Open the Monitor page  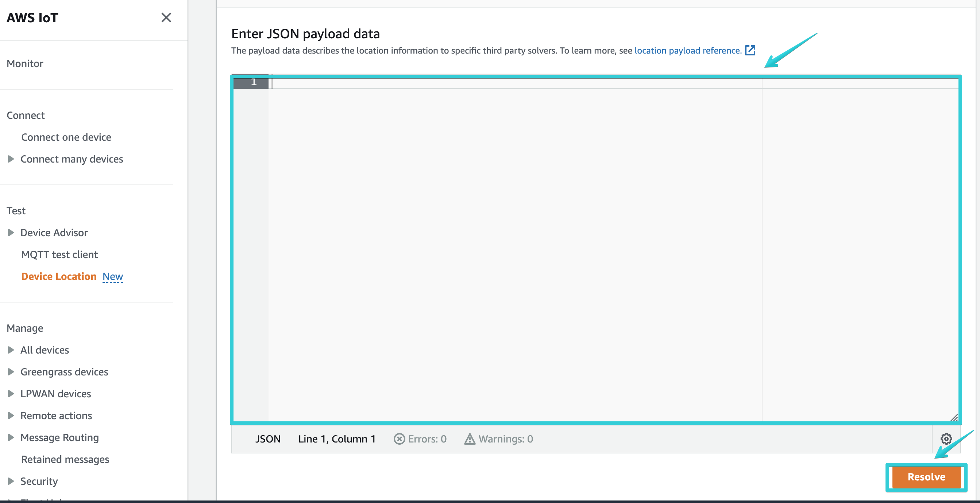point(25,63)
